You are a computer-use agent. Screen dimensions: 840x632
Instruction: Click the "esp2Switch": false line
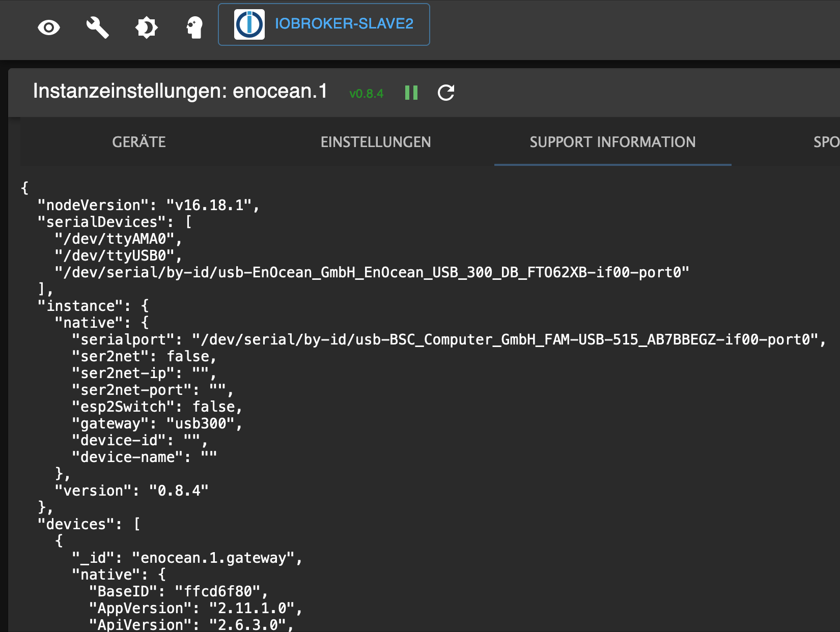point(157,407)
